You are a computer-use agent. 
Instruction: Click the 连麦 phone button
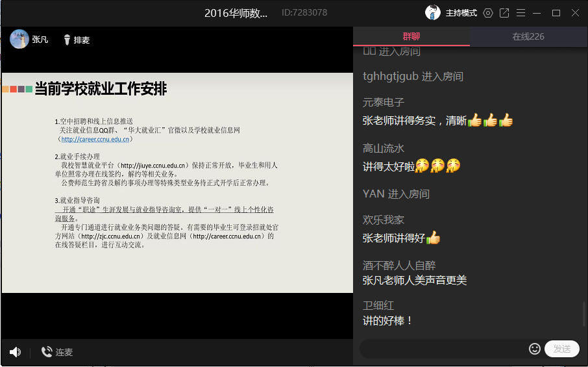click(x=57, y=352)
